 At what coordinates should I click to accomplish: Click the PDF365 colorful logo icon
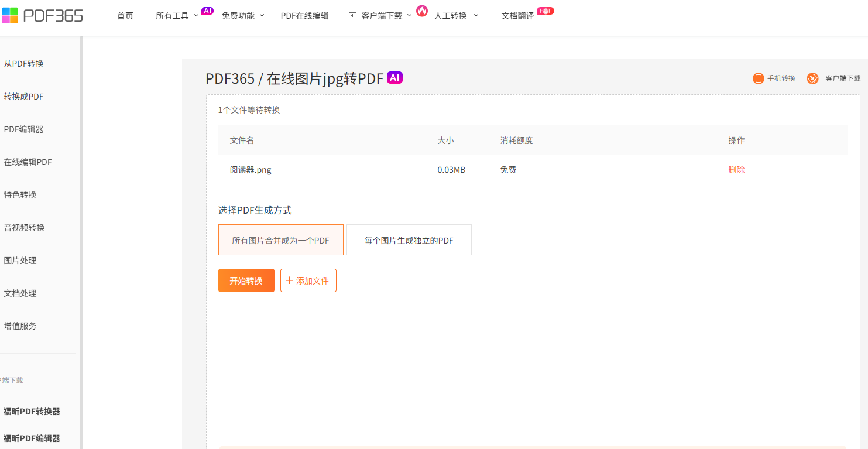[10, 15]
